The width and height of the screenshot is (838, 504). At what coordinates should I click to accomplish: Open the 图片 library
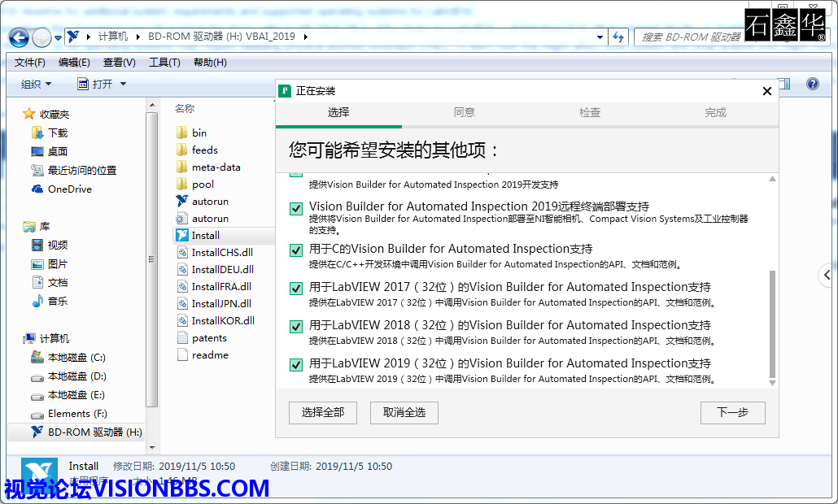(50, 263)
